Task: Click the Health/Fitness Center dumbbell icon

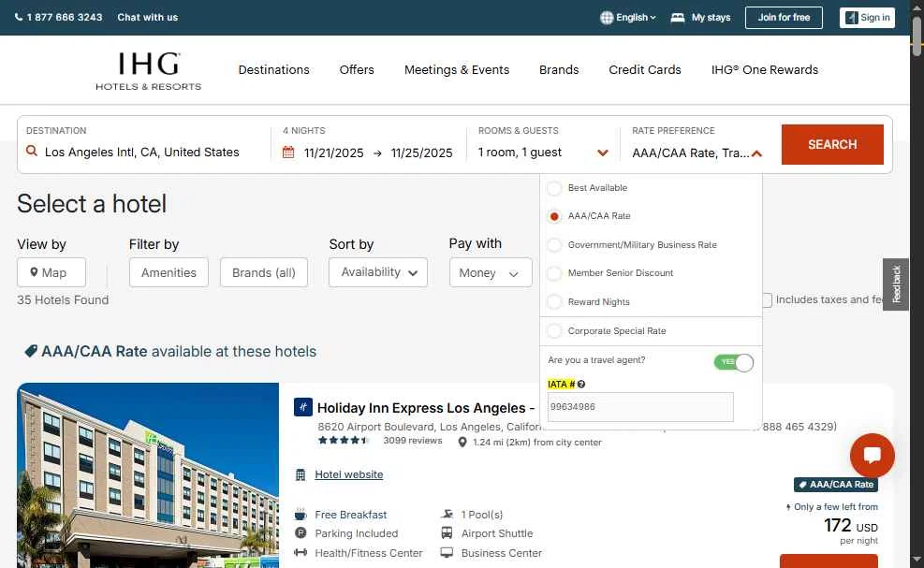Action: (x=301, y=553)
